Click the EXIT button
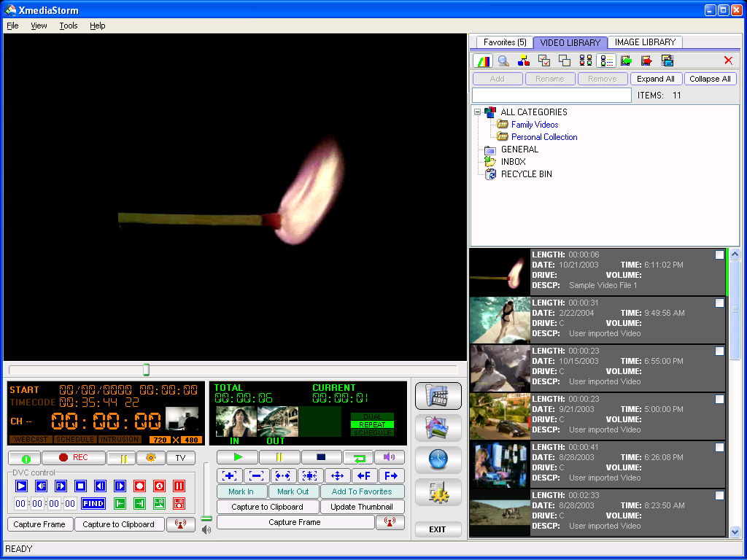This screenshot has width=747, height=560. tap(438, 529)
